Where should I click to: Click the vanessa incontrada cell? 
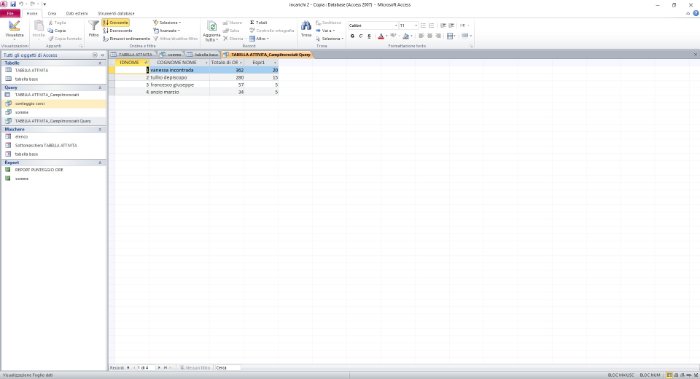[x=179, y=70]
